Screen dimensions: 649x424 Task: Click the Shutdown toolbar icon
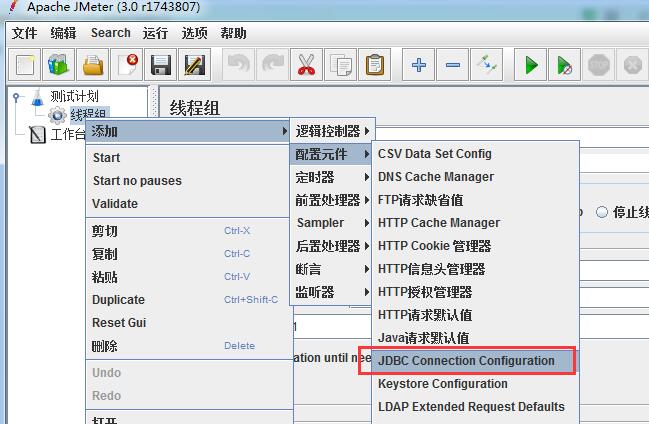pyautogui.click(x=633, y=65)
